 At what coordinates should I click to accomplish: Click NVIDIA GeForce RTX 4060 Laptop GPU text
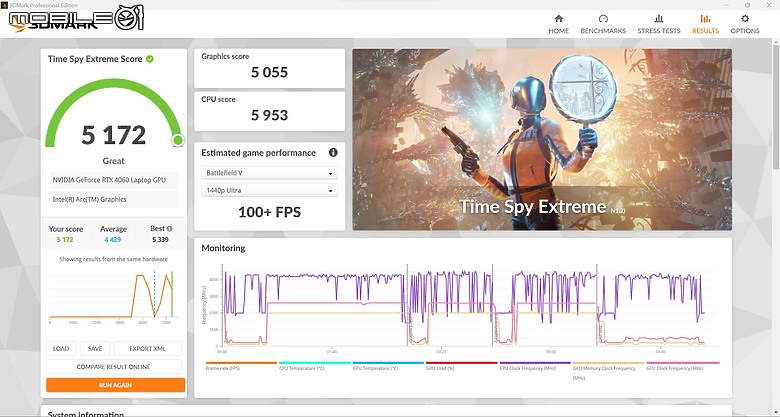[109, 180]
